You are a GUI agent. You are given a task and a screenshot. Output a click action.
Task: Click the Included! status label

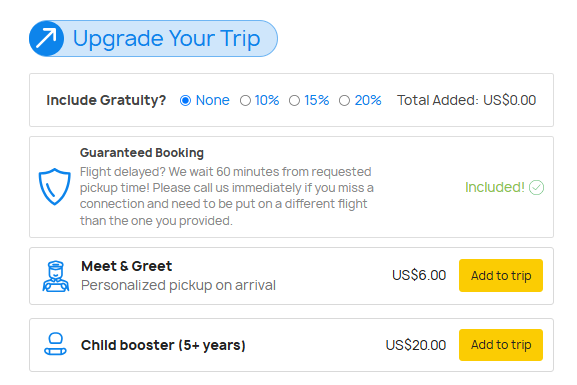tap(495, 187)
